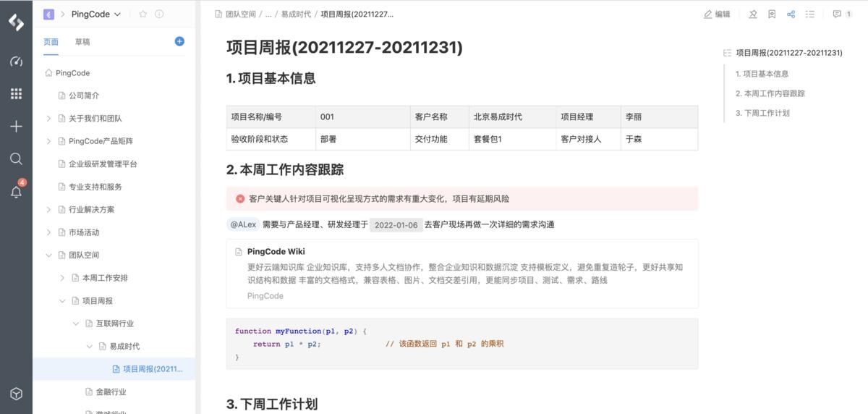The height and width of the screenshot is (414, 868).
Task: Open 专业支持和服务 page in tree
Action: coord(95,187)
